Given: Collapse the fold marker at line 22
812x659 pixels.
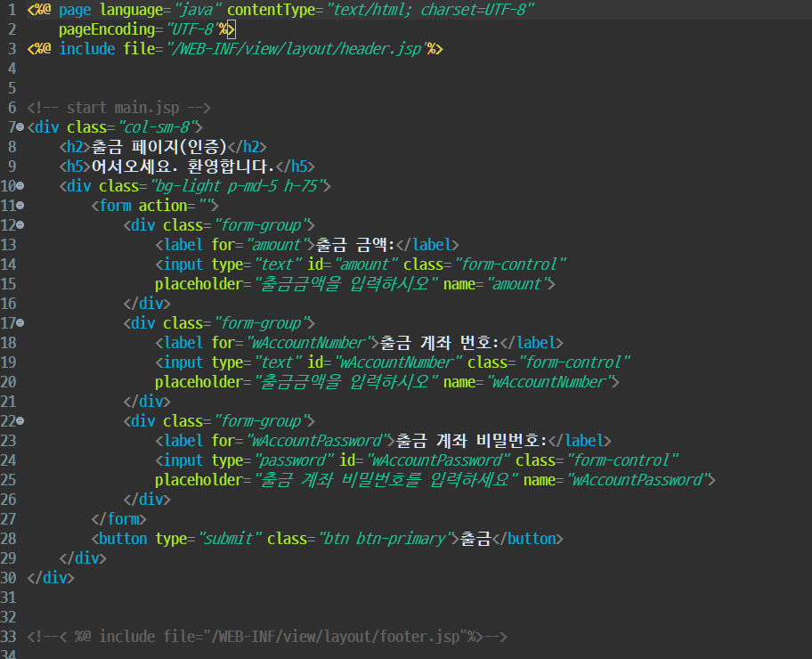Looking at the screenshot, I should 20,420.
